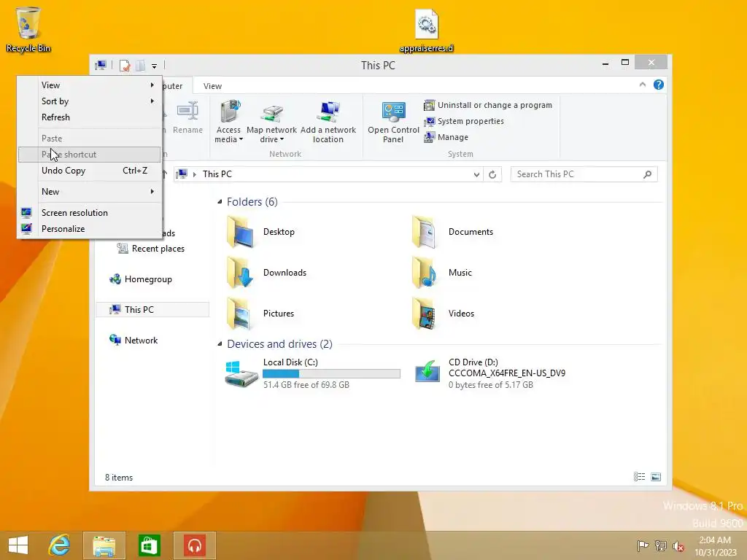Open the Windows Start button
Screen dimensions: 747x560
18,545
